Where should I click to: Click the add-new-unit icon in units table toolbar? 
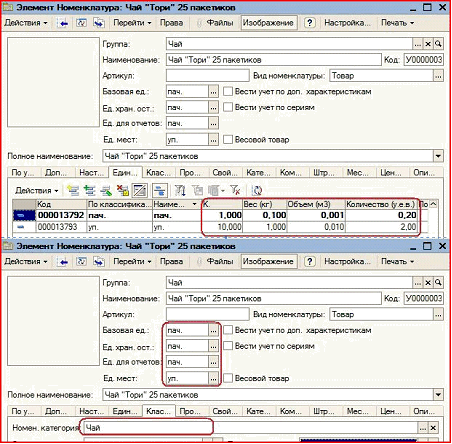[x=73, y=190]
